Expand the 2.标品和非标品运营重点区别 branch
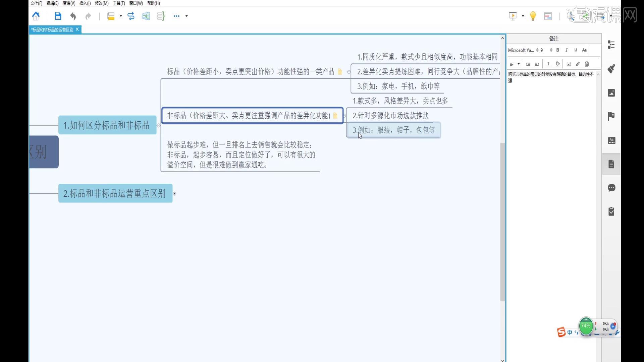Image resolution: width=644 pixels, height=362 pixels. 174,193
